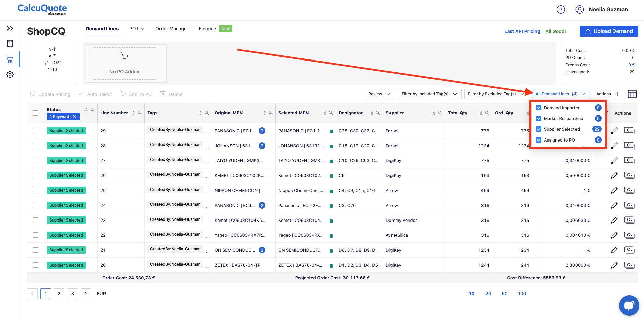Open the settings gear in sidebar
Screen dimensions: 644x320
(x=10, y=75)
